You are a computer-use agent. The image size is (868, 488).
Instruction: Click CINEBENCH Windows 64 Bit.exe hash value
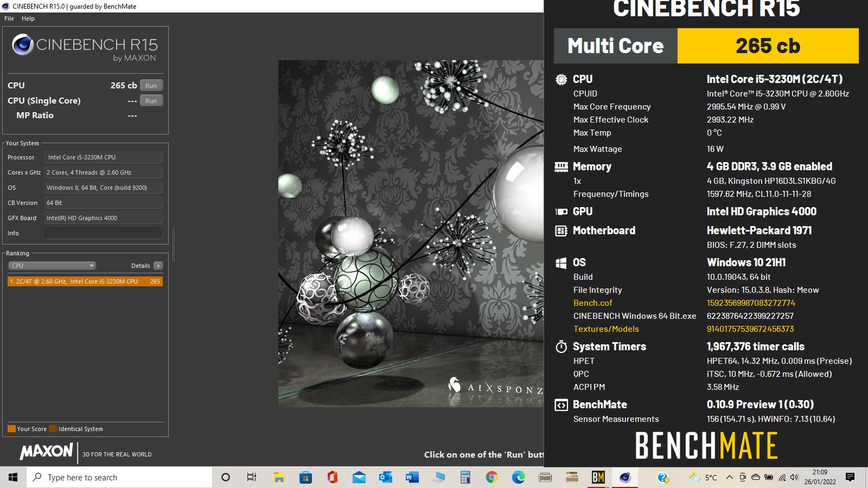[750, 316]
